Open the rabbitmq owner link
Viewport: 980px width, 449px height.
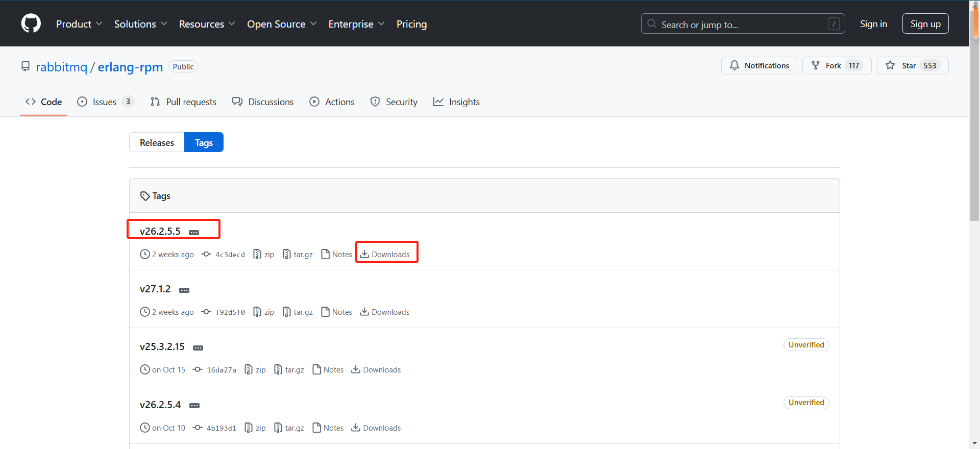click(x=61, y=67)
